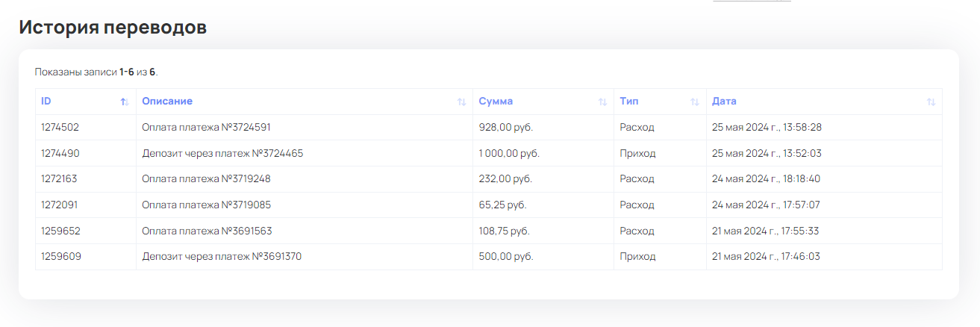
Task: Sort by the Тип header label
Action: tap(628, 102)
